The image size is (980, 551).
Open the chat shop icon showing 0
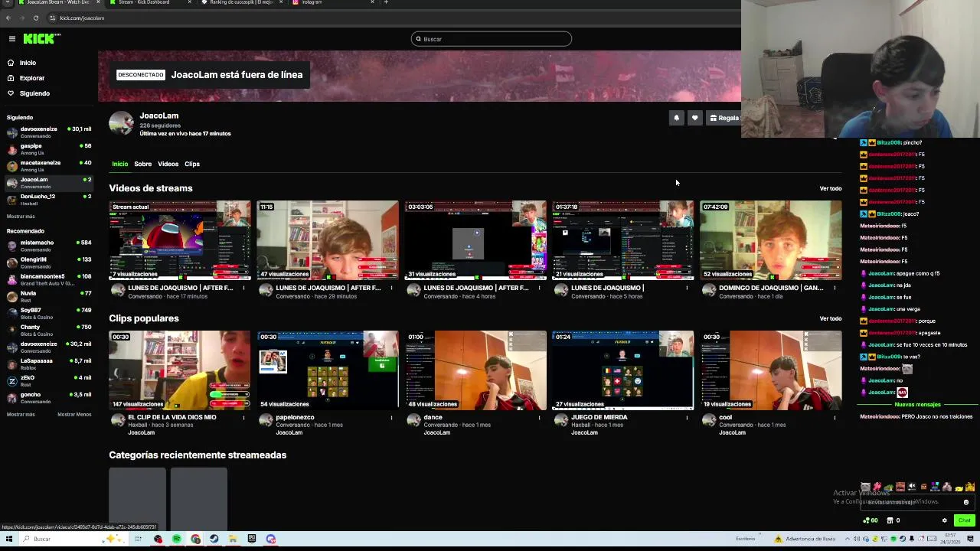pyautogui.click(x=893, y=520)
